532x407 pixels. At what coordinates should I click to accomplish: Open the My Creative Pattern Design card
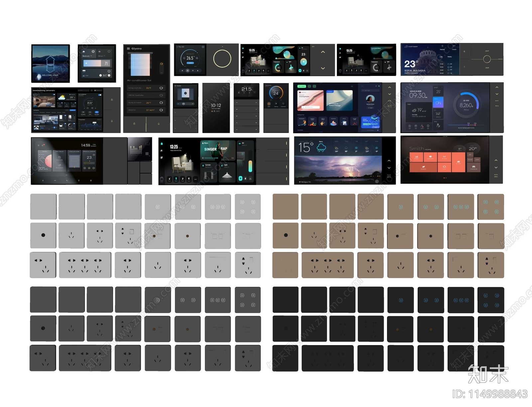click(339, 100)
